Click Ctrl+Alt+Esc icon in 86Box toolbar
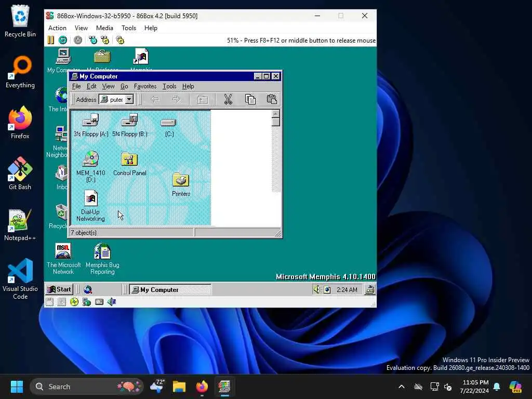 (x=105, y=40)
